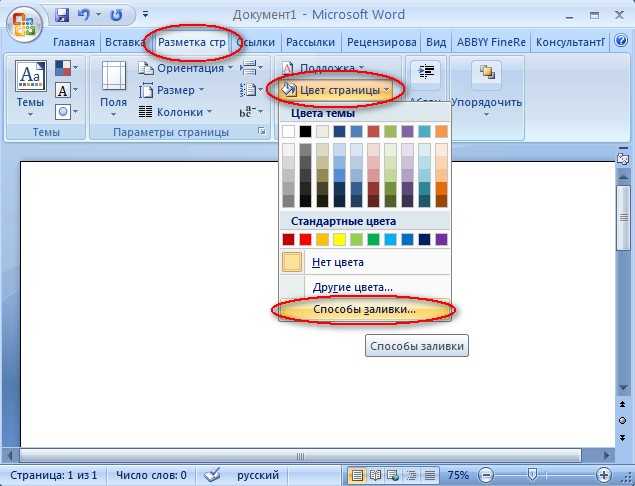Switch to the Вид tab
635x486 pixels.
(436, 42)
